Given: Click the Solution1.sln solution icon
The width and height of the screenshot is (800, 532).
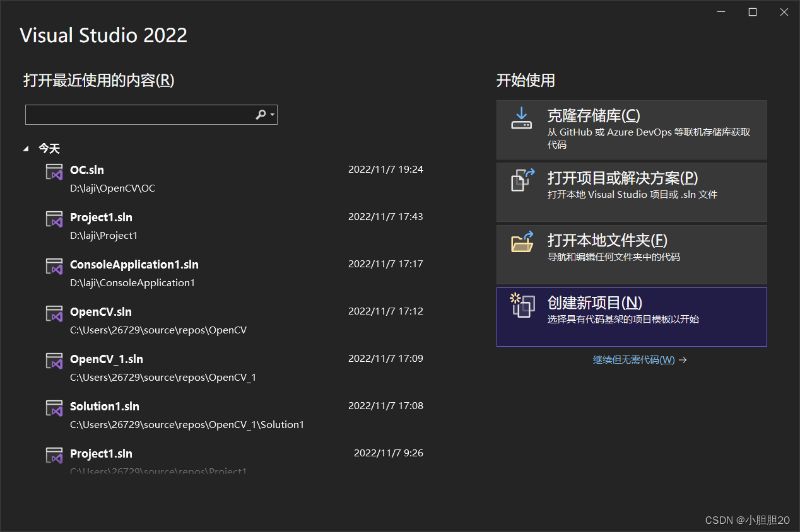Looking at the screenshot, I should 54,408.
